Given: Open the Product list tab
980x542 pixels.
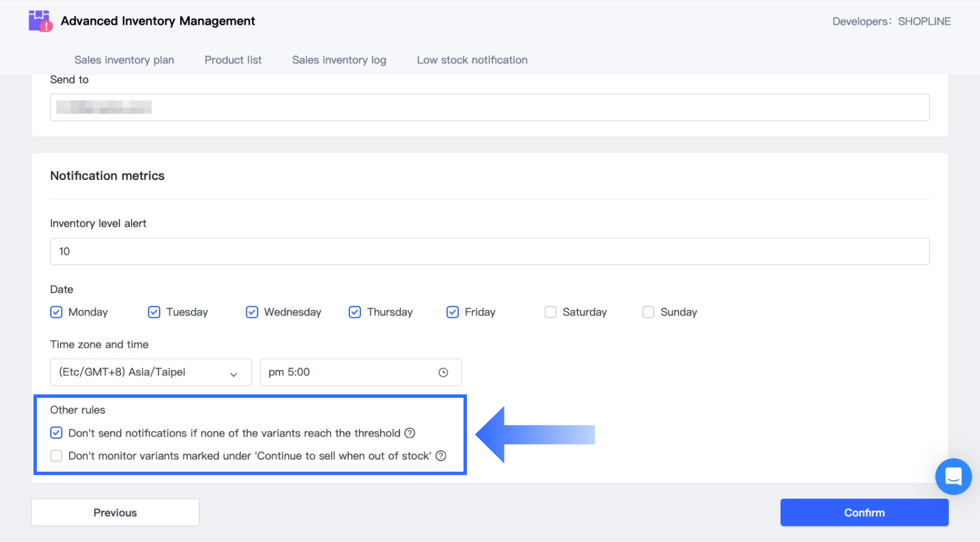Looking at the screenshot, I should coord(233,60).
